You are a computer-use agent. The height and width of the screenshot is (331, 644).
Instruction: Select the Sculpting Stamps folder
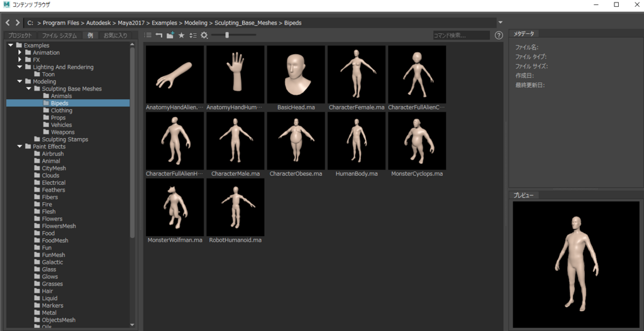(61, 139)
